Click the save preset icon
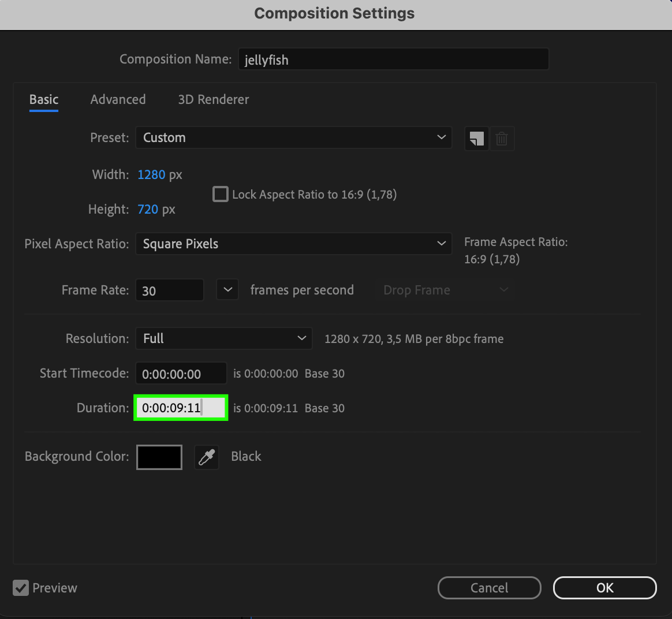 click(x=476, y=139)
